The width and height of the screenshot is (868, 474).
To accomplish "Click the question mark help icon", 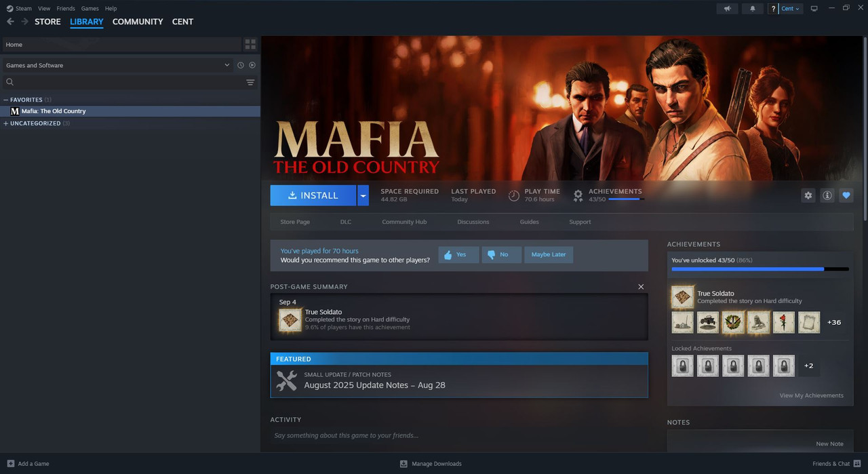I will (x=773, y=9).
